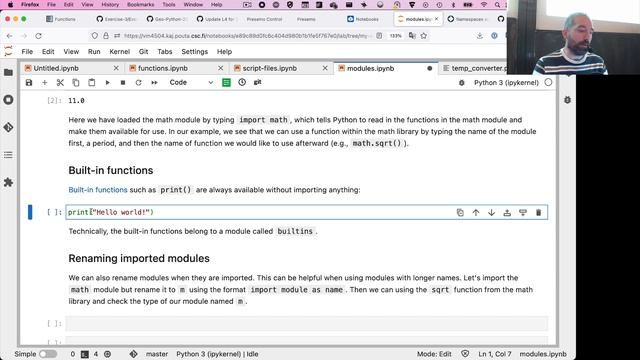Viewport: 640px width, 360px height.
Task: Open the JupyterLab Help menu
Action: coord(224,52)
